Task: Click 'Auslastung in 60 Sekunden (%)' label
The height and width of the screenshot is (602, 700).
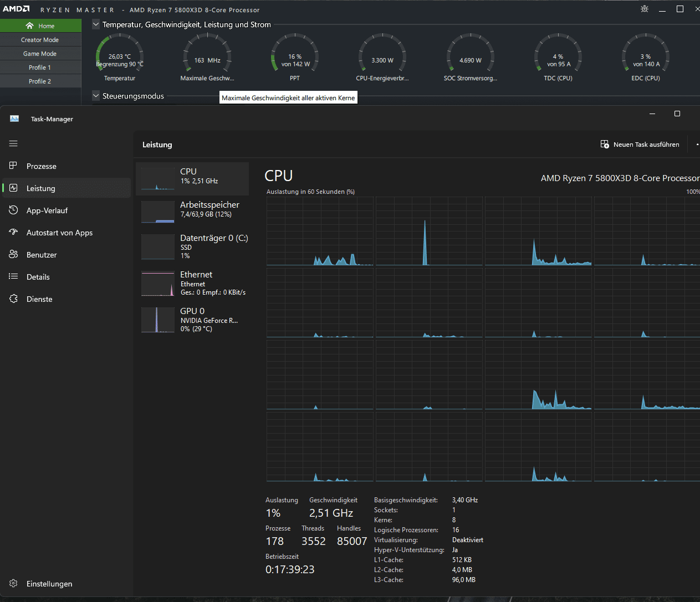Action: [x=310, y=192]
